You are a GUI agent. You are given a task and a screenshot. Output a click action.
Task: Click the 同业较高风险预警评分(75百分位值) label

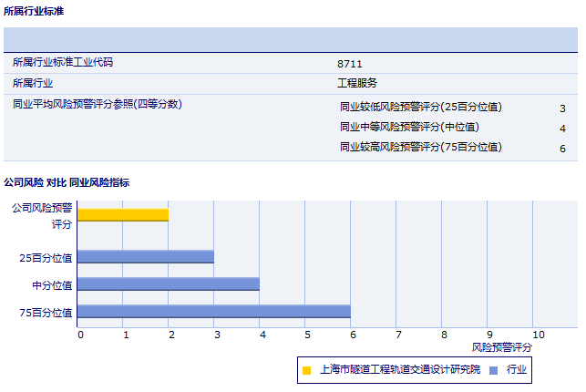pyautogui.click(x=420, y=147)
